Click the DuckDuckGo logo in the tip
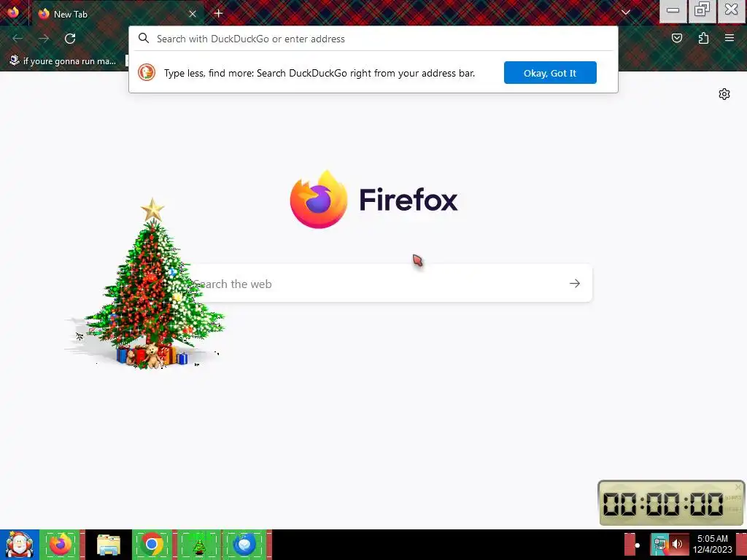Screen dimensions: 747x560 tap(147, 72)
